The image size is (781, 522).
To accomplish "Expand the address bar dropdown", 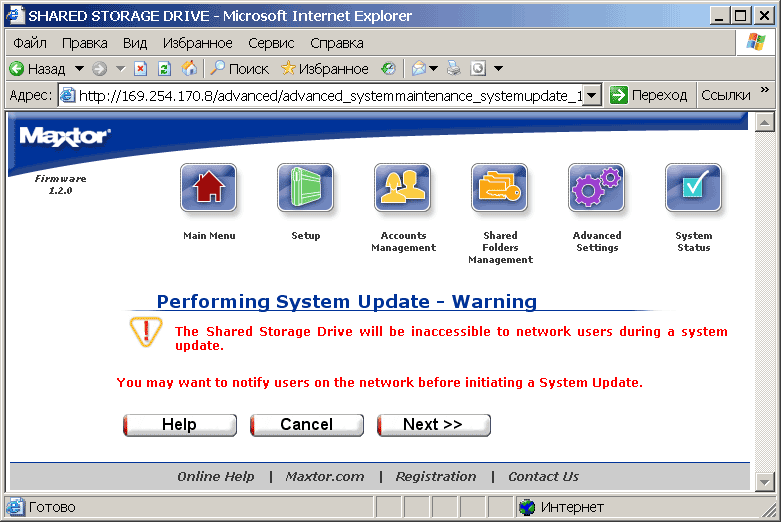I will point(592,95).
